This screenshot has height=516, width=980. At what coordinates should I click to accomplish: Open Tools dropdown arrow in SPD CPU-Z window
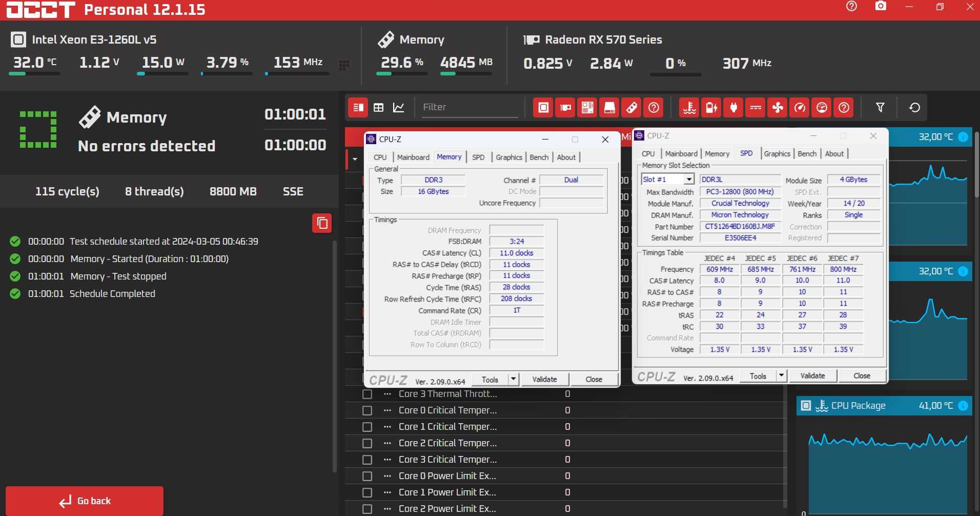[782, 376]
